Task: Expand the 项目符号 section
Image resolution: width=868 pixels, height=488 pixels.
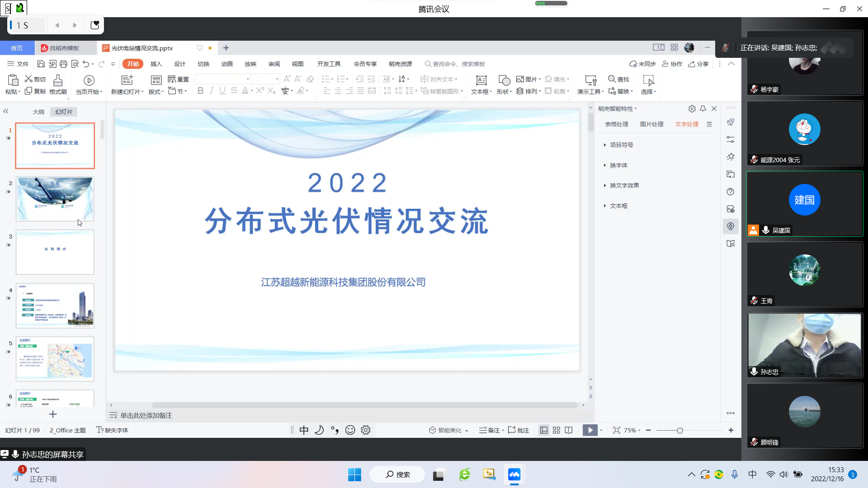Action: point(621,145)
